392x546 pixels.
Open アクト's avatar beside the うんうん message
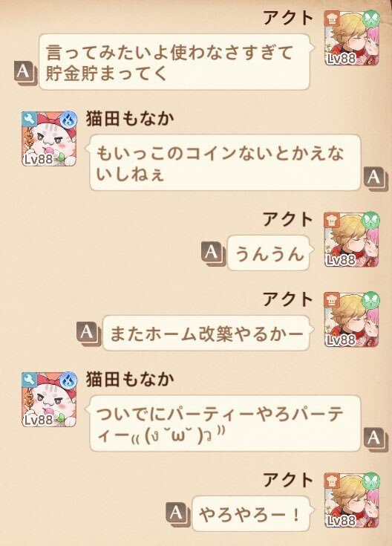[x=352, y=239]
